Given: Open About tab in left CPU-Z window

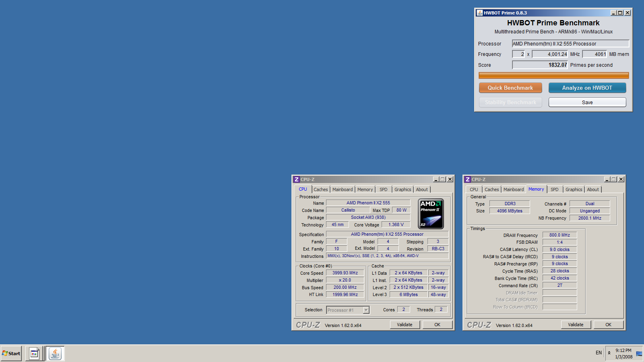Looking at the screenshot, I should click(422, 189).
